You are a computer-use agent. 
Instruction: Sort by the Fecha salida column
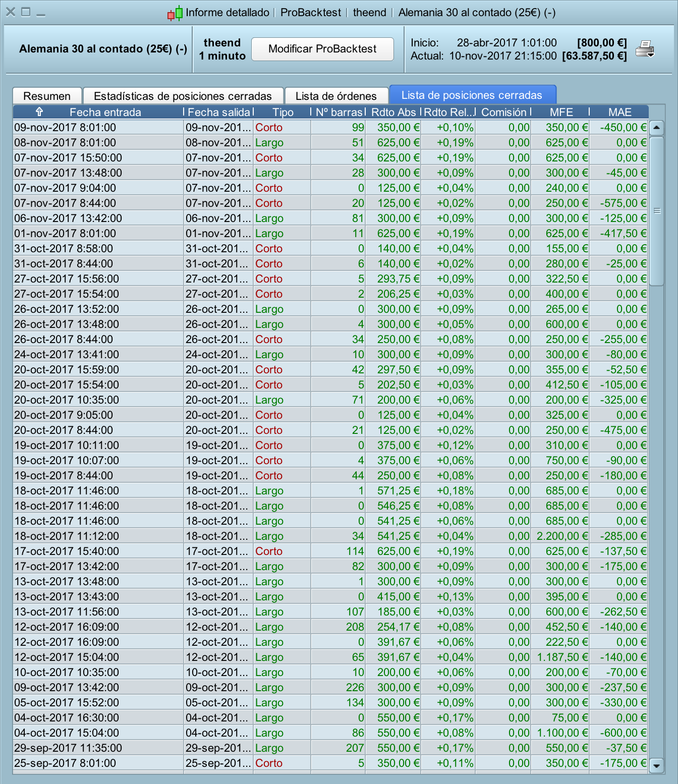(219, 112)
